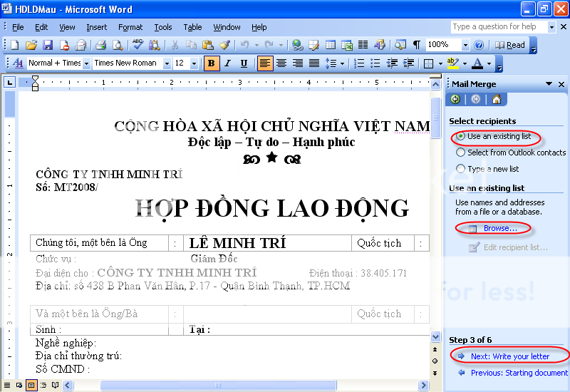570x392 pixels.
Task: Open the Mail Merge task pane dropdown arrow
Action: point(549,84)
